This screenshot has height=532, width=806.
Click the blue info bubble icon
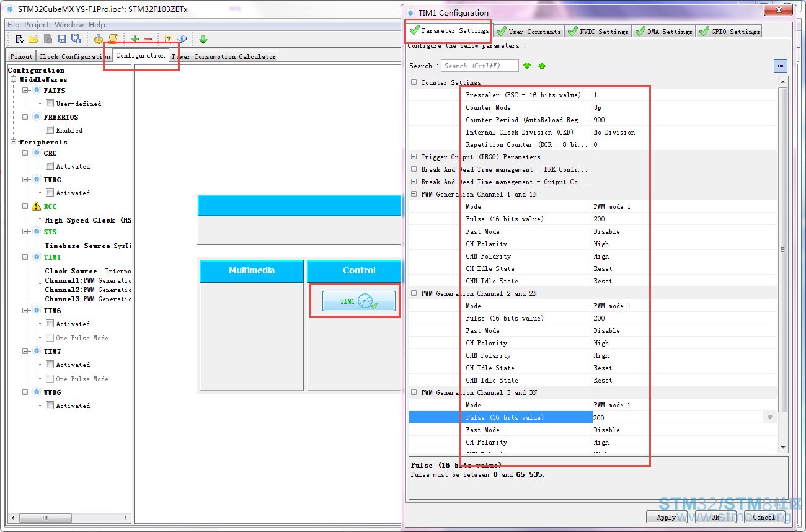pyautogui.click(x=182, y=39)
